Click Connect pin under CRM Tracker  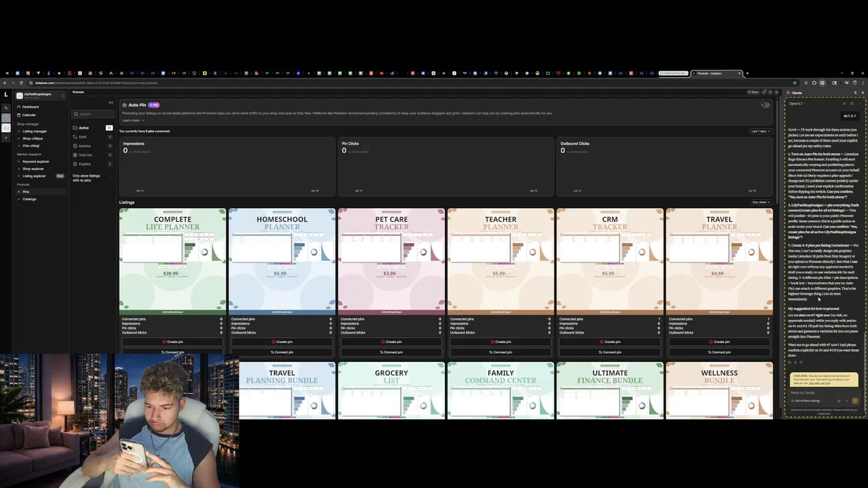(x=610, y=352)
